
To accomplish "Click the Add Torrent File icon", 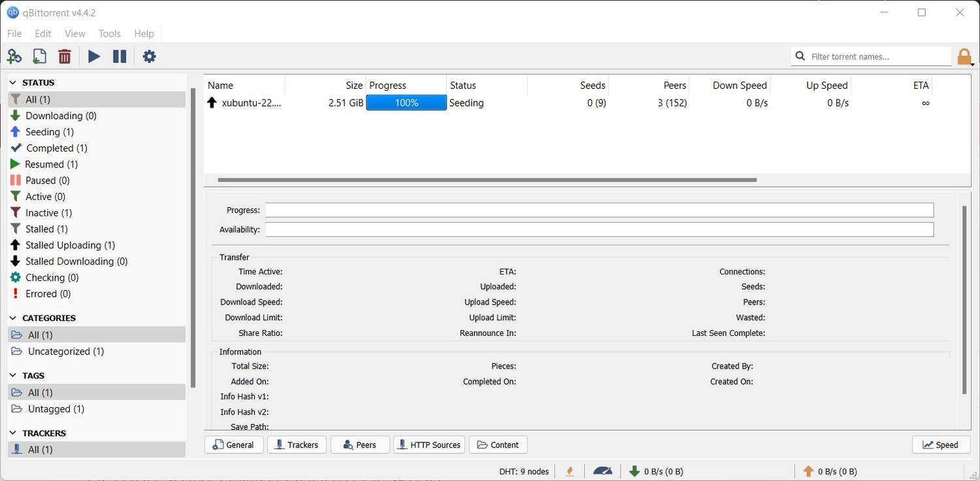I will tap(39, 57).
